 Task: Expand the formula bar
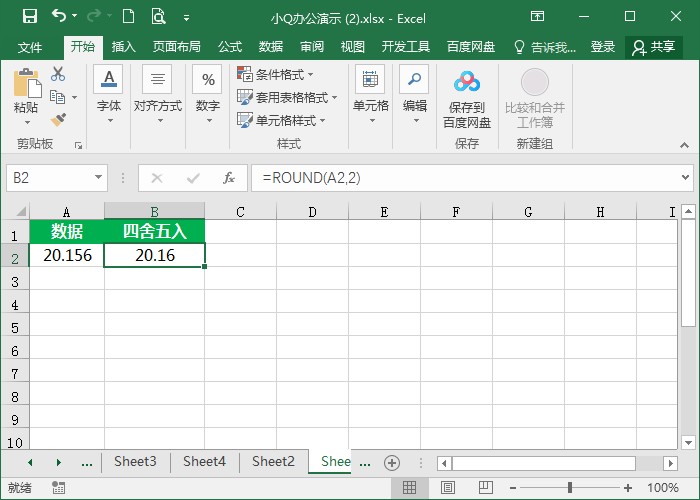686,178
